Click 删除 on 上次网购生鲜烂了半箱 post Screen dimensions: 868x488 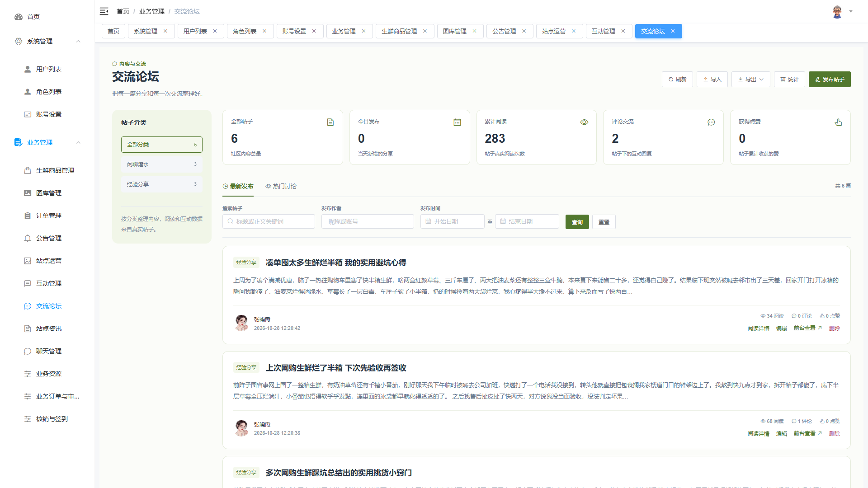(835, 434)
